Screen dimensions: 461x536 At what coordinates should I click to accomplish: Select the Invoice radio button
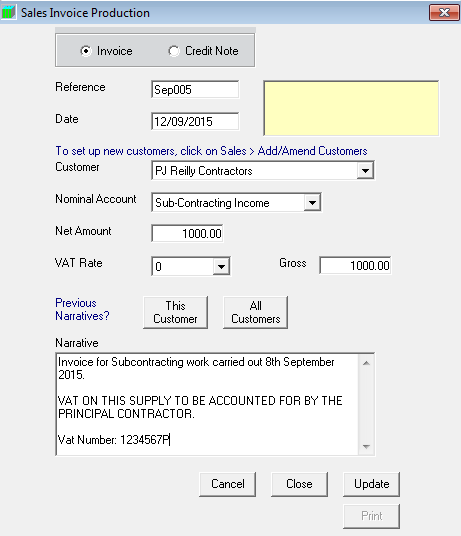[x=86, y=51]
